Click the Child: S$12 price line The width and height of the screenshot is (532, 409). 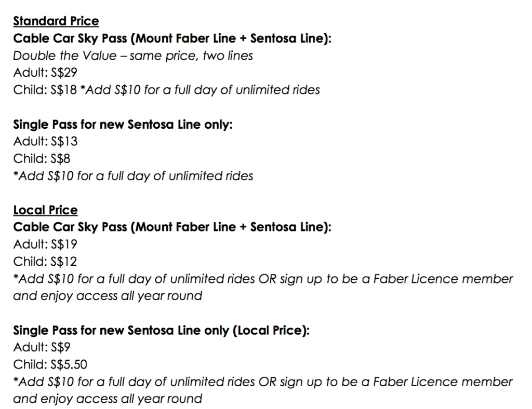[x=45, y=262]
